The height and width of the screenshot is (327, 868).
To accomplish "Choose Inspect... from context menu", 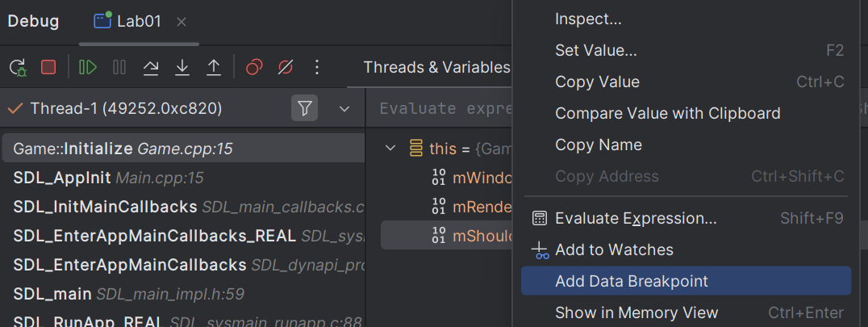I will [686, 19].
